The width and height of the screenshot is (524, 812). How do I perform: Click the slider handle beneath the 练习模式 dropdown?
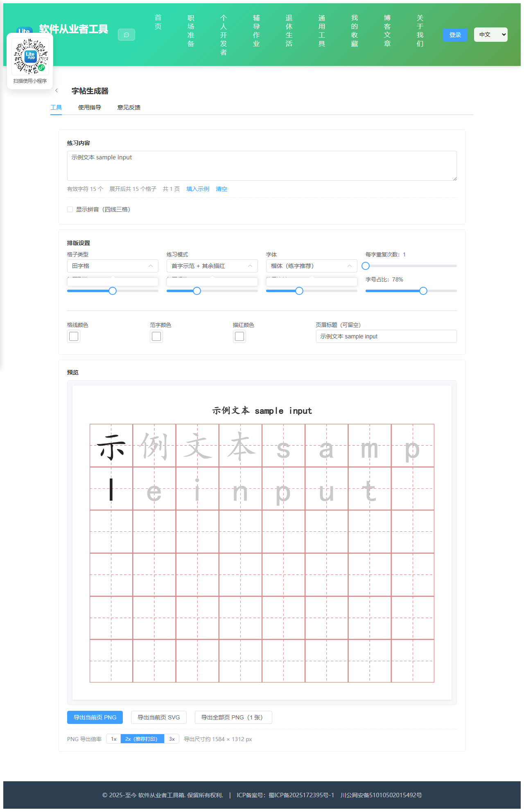tap(197, 291)
